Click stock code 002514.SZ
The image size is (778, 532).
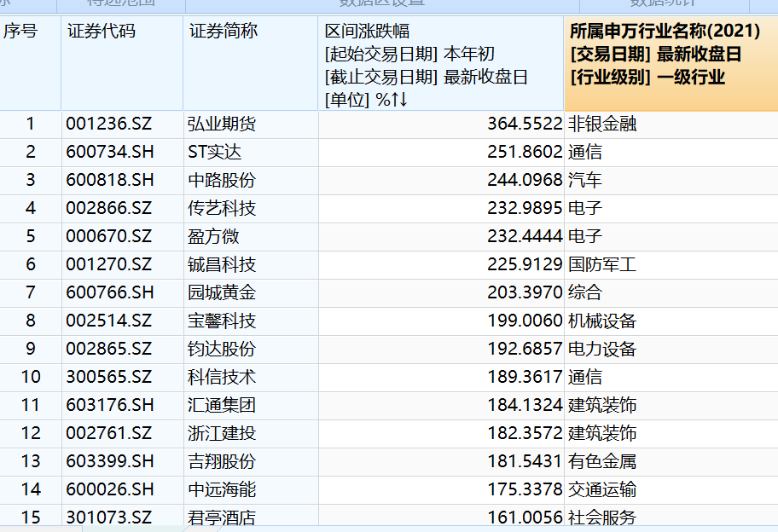[x=108, y=321]
